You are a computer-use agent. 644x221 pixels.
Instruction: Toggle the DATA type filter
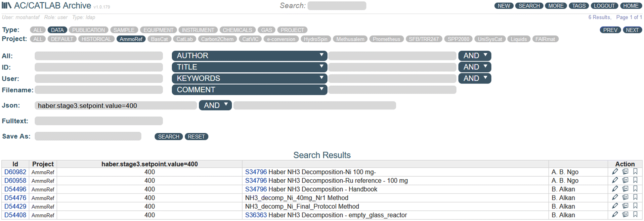pyautogui.click(x=57, y=30)
